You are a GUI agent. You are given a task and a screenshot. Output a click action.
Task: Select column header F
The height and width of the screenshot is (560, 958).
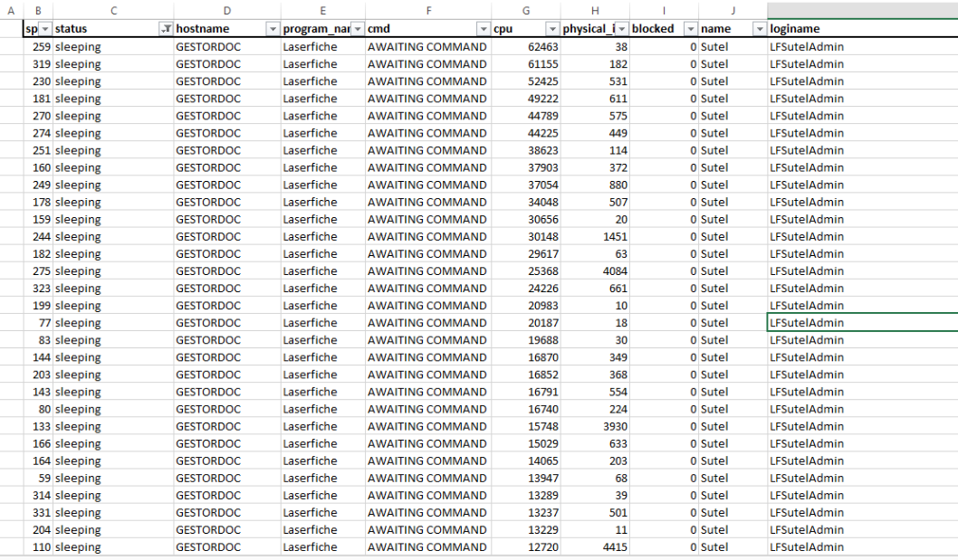(429, 10)
